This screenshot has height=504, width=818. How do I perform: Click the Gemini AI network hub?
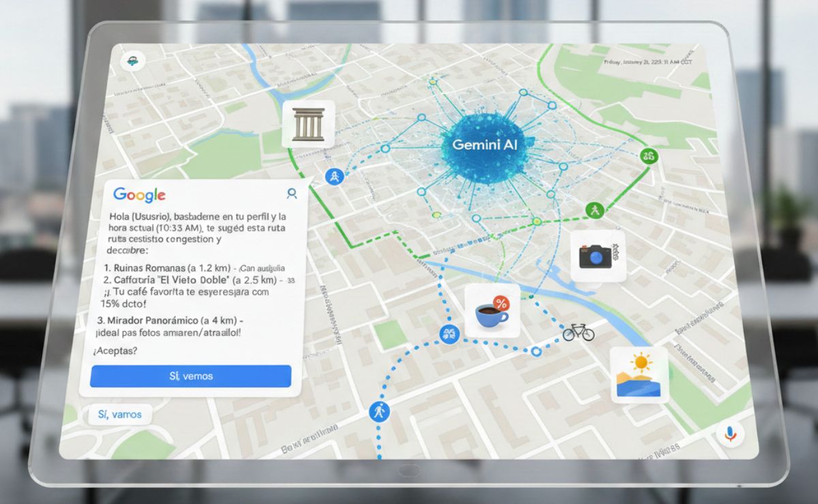click(x=485, y=145)
